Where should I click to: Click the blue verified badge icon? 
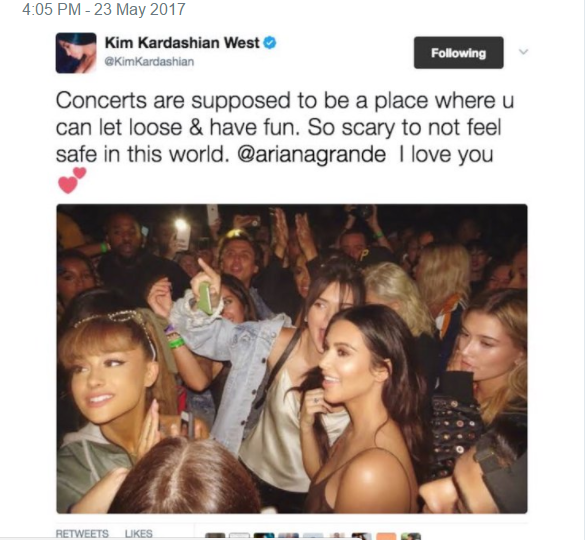coord(270,43)
